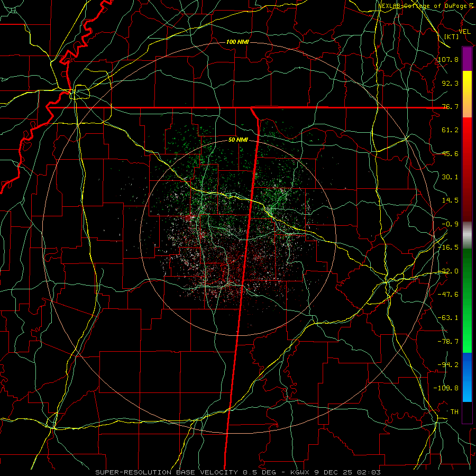This screenshot has height=476, width=476.
Task: Click the 100 NMI range ring label
Action: [x=237, y=42]
